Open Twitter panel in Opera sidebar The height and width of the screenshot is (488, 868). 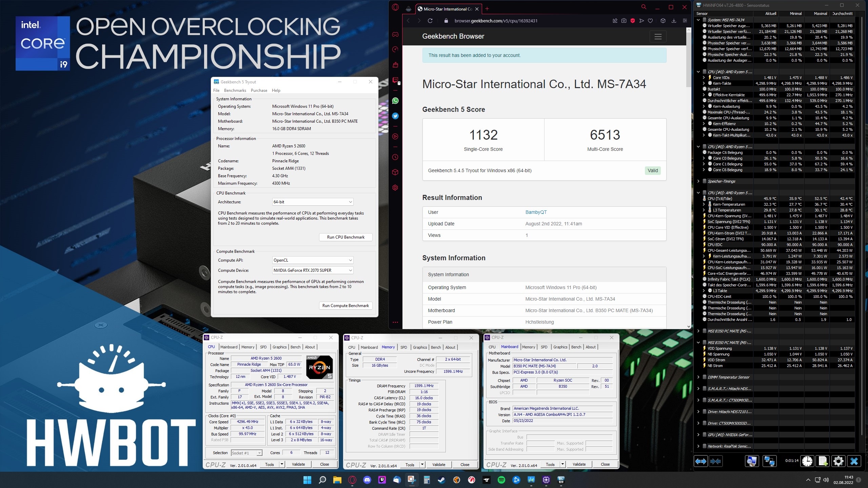[395, 116]
